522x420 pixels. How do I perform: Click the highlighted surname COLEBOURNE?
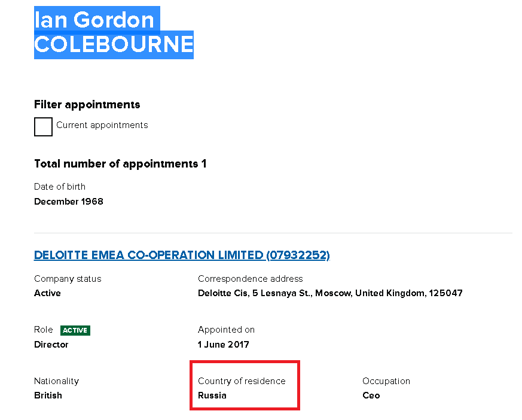[x=114, y=45]
